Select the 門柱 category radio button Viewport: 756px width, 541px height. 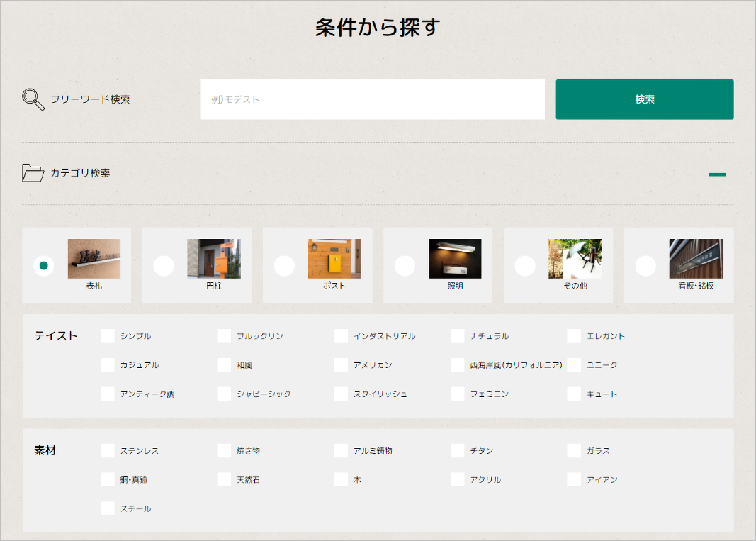164,266
